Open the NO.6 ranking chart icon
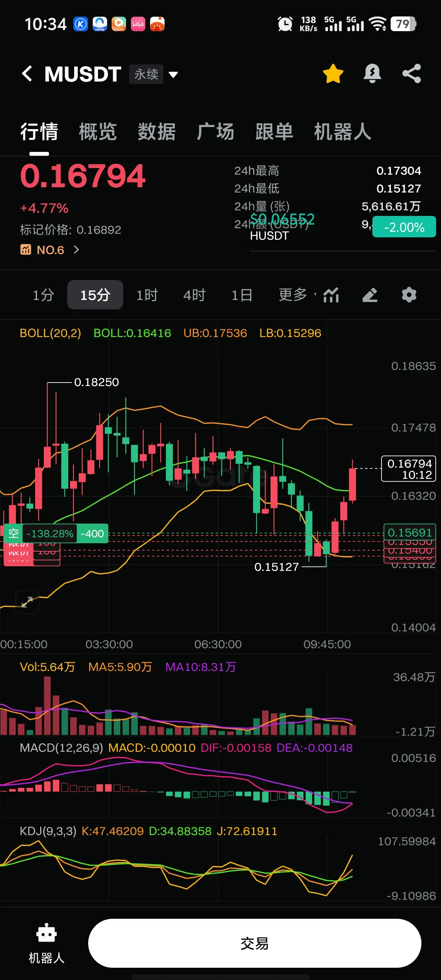 coord(26,250)
